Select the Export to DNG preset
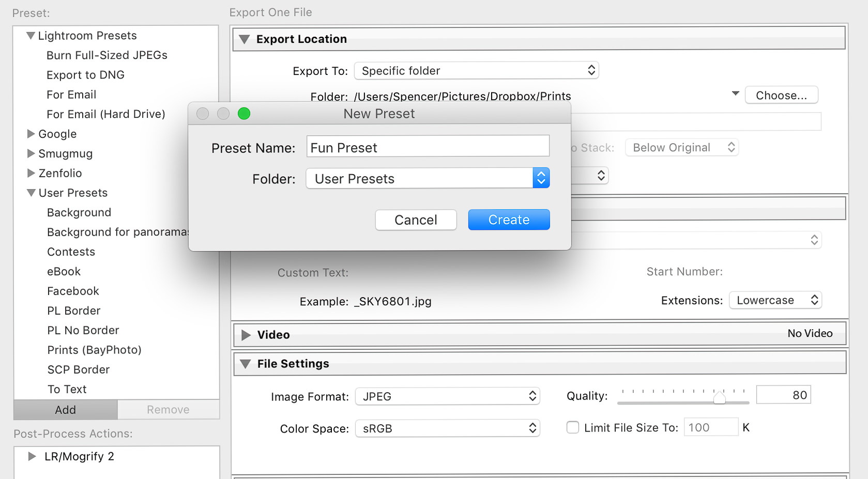Viewport: 868px width, 479px height. (85, 75)
